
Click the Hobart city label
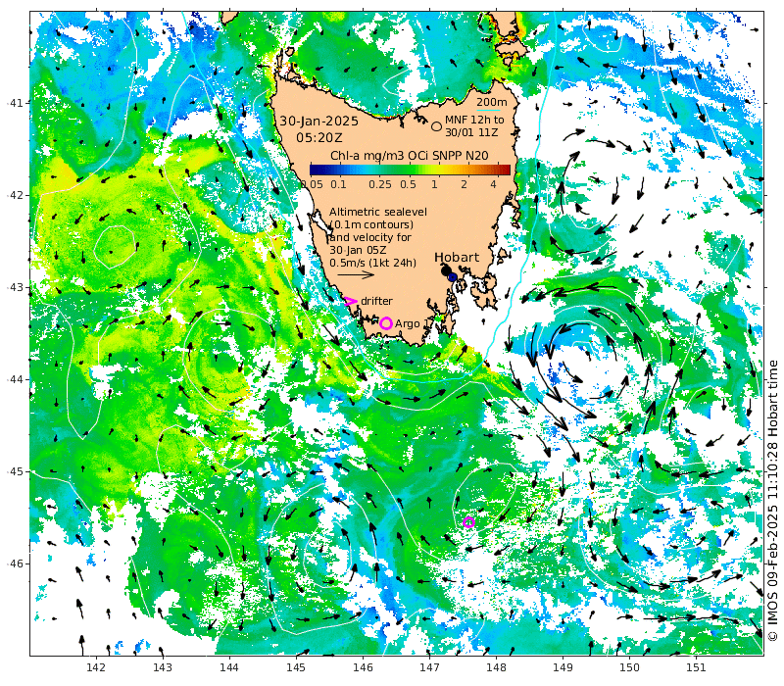coord(457,257)
